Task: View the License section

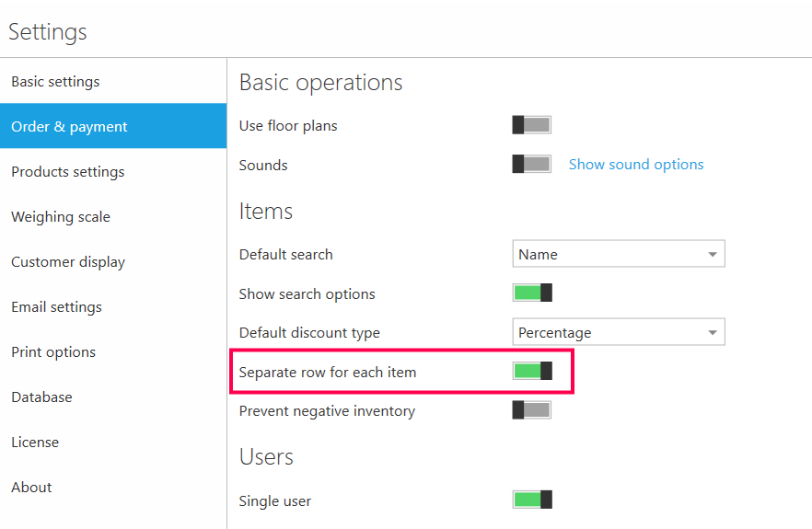Action: (x=35, y=443)
